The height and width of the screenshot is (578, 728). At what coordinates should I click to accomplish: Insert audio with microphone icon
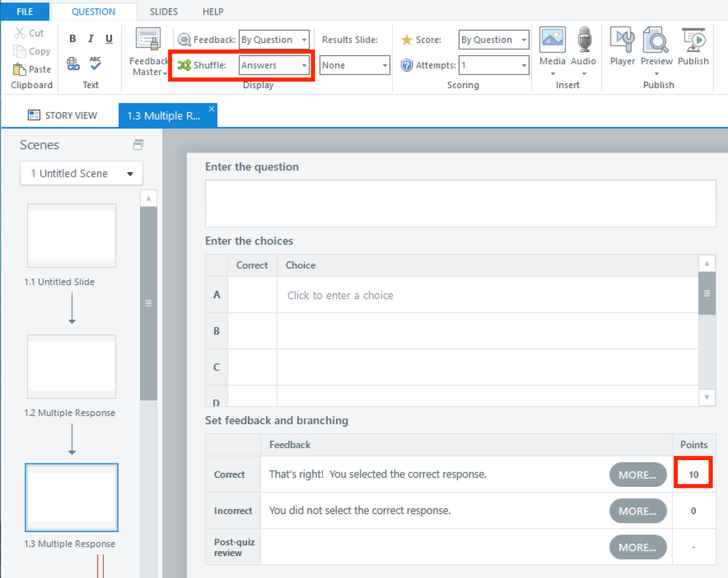click(x=584, y=47)
